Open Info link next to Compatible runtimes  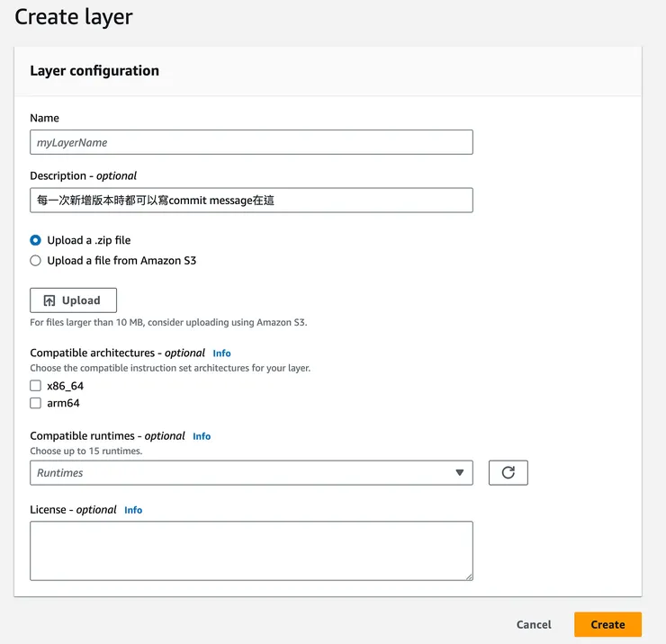pos(202,436)
